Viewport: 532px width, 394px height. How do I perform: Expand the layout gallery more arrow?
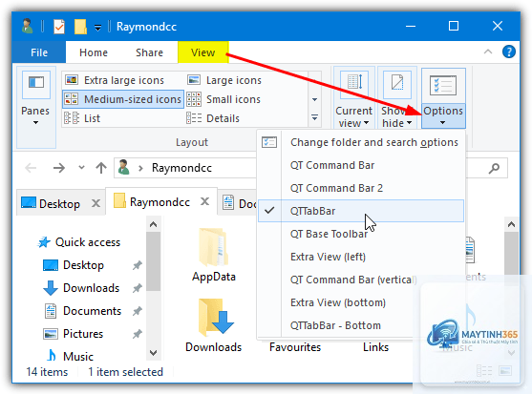pos(314,117)
